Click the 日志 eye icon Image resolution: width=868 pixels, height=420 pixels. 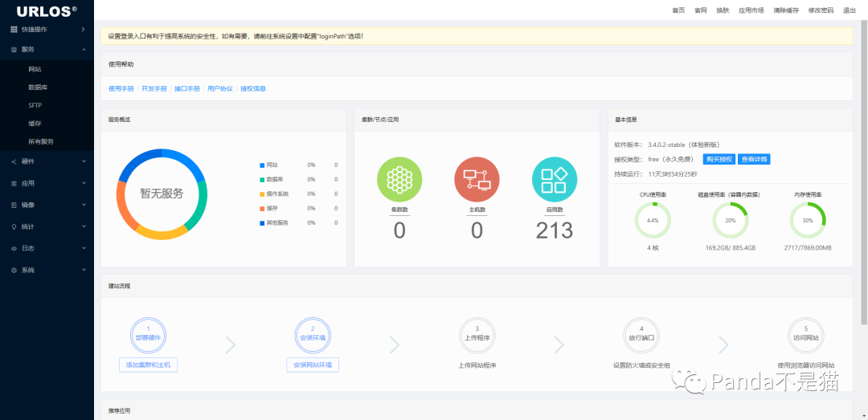click(x=14, y=248)
